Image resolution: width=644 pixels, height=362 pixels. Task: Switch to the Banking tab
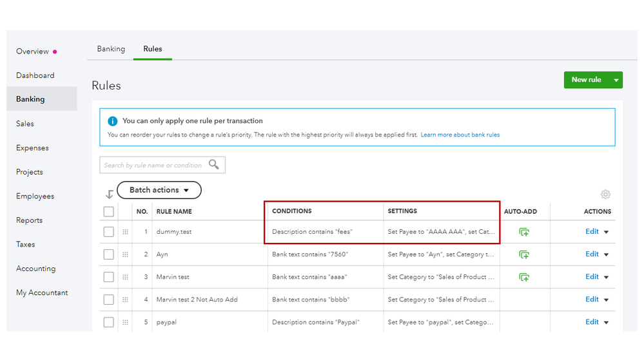point(111,49)
